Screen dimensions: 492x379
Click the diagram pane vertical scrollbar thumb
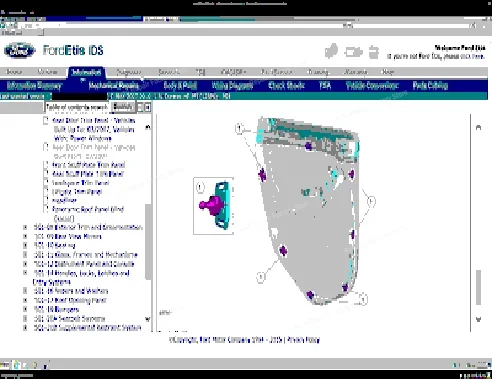(479, 287)
